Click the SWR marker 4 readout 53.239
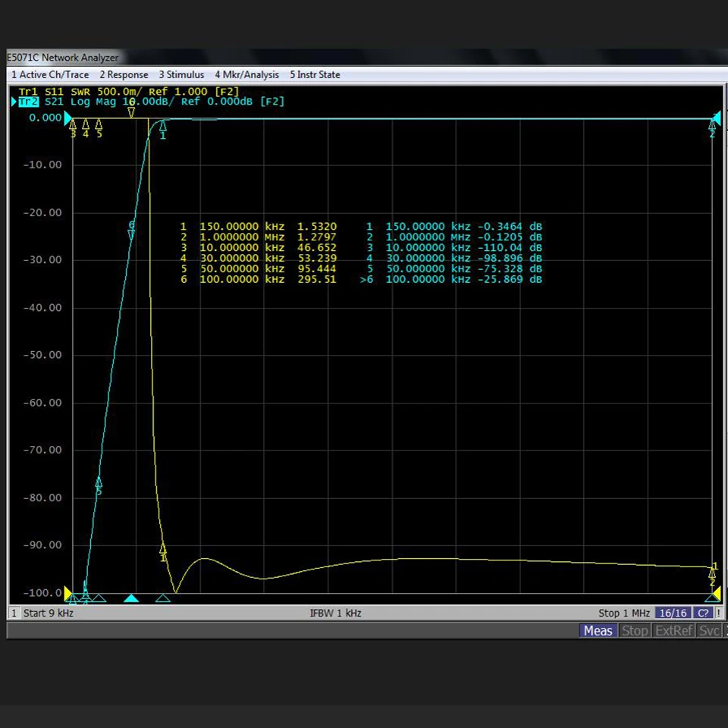Image resolution: width=728 pixels, height=728 pixels. pos(317,259)
